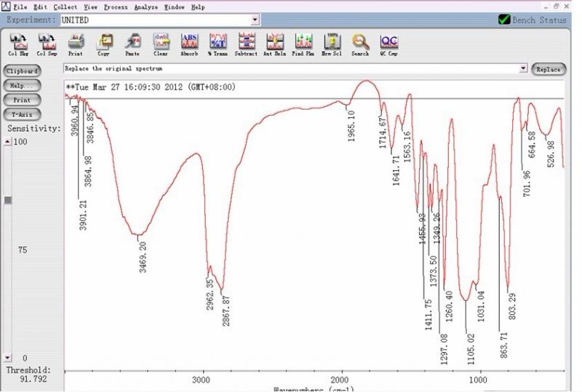Click the application icon in the title corner

click(x=6, y=6)
